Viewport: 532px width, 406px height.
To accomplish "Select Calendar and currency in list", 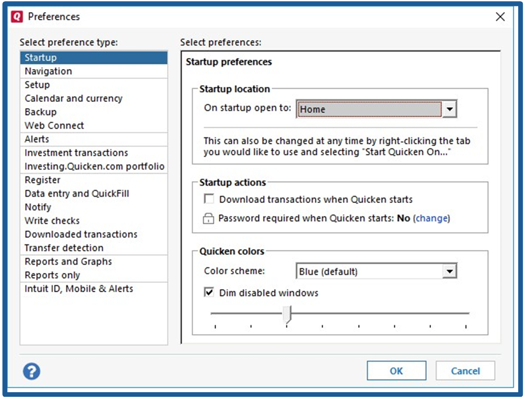I will pos(74,98).
